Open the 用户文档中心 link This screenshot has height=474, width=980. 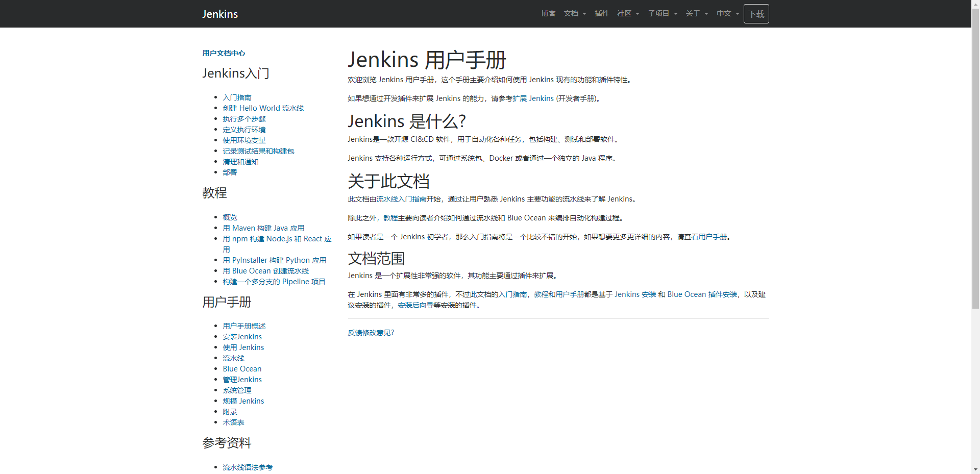pos(224,53)
